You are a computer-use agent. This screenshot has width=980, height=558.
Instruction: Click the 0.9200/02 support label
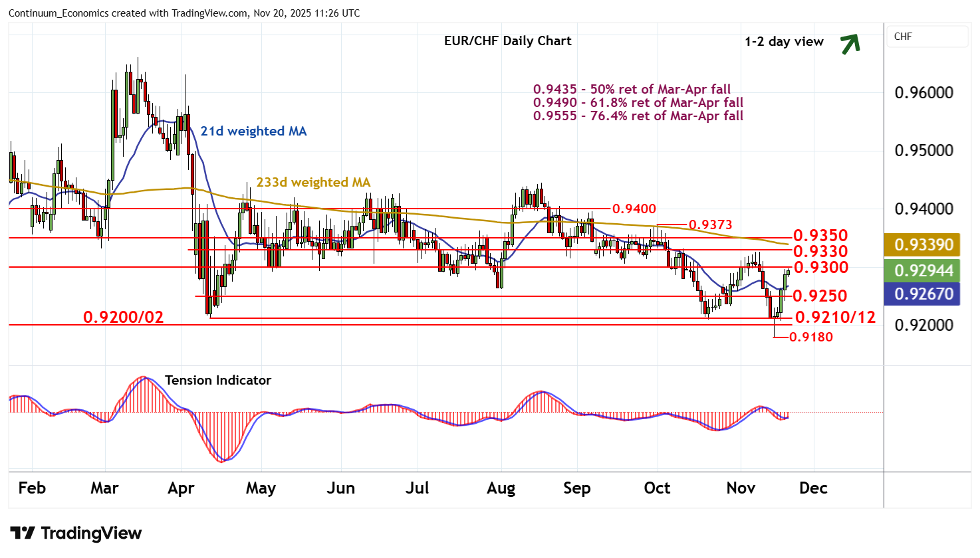(123, 318)
